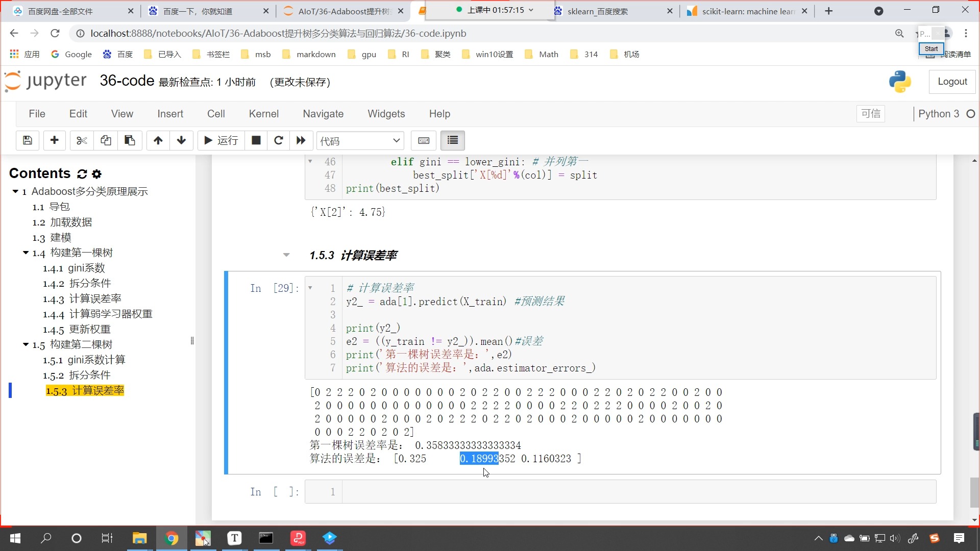The height and width of the screenshot is (551, 980).
Task: Refresh Contents sidebar using reload icon
Action: 82,174
